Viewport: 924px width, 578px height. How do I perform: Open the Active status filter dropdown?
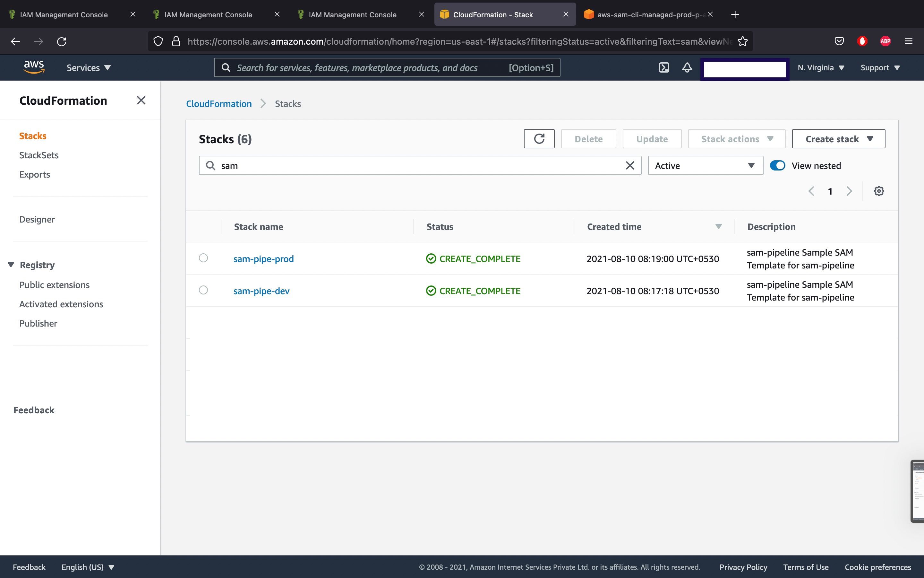click(x=705, y=165)
